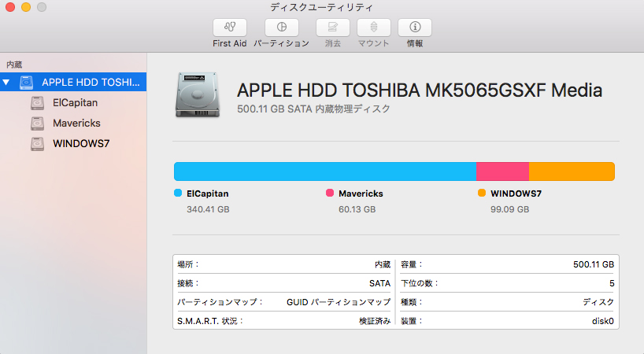This screenshot has width=644, height=354.
Task: Click the selected APPLE HDD disk icon in sidebar
Action: [x=27, y=82]
